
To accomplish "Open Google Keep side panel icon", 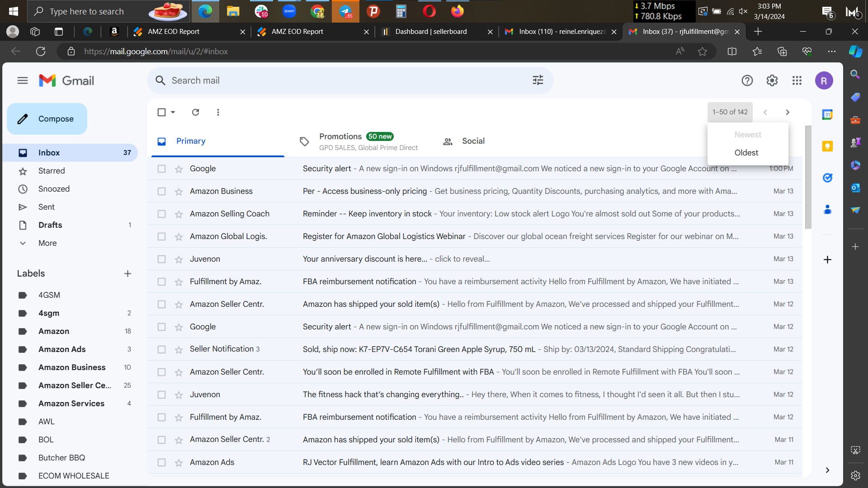I will pyautogui.click(x=827, y=146).
